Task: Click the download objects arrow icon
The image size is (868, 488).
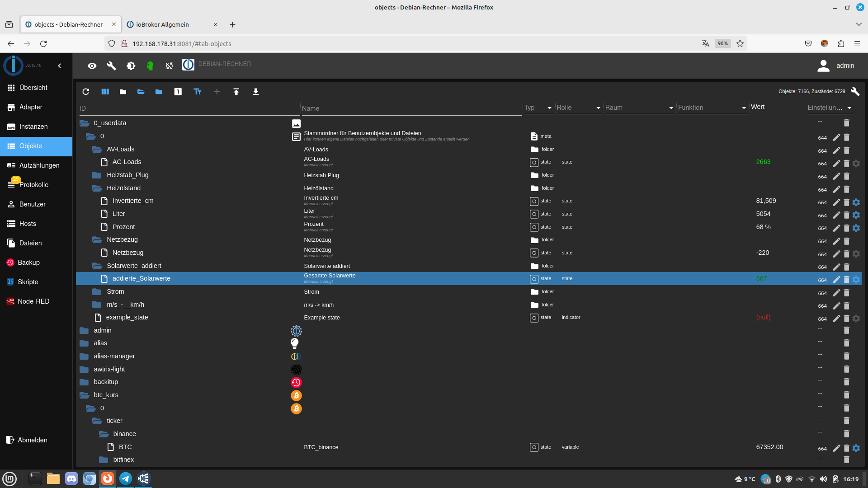Action: 255,92
